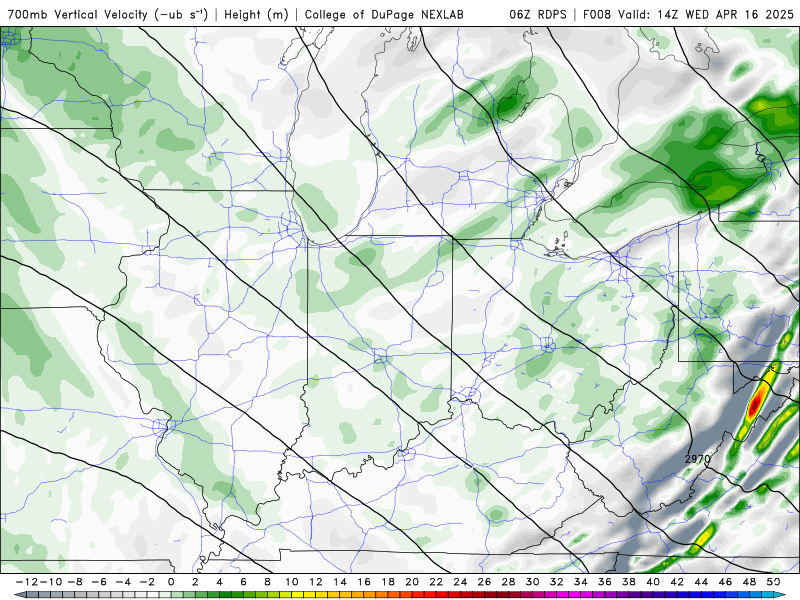The width and height of the screenshot is (800, 600).
Task: Click the '-8' color scale label
Action: [x=75, y=582]
